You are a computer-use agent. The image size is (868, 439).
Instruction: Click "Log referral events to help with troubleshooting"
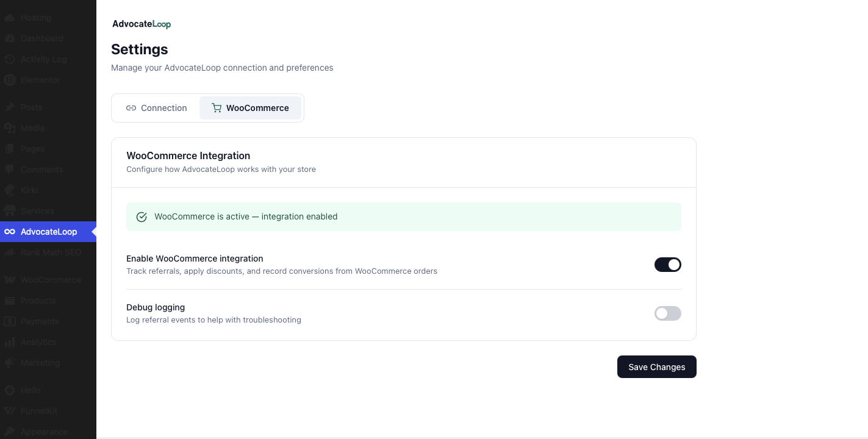[213, 319]
